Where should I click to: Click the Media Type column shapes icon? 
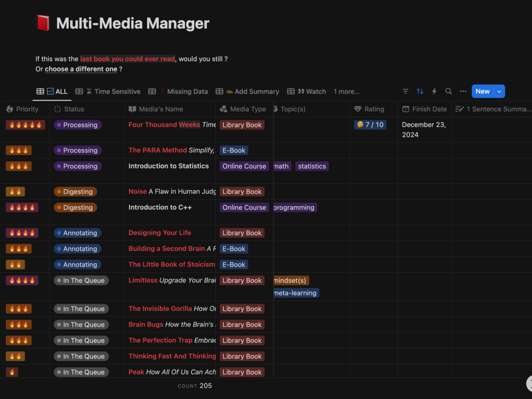(x=223, y=109)
